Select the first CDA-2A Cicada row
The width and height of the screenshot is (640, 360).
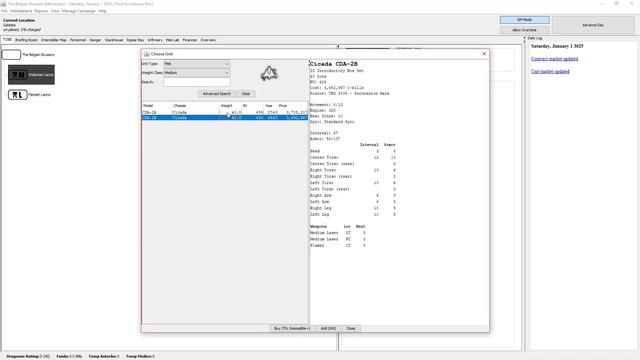pyautogui.click(x=224, y=112)
